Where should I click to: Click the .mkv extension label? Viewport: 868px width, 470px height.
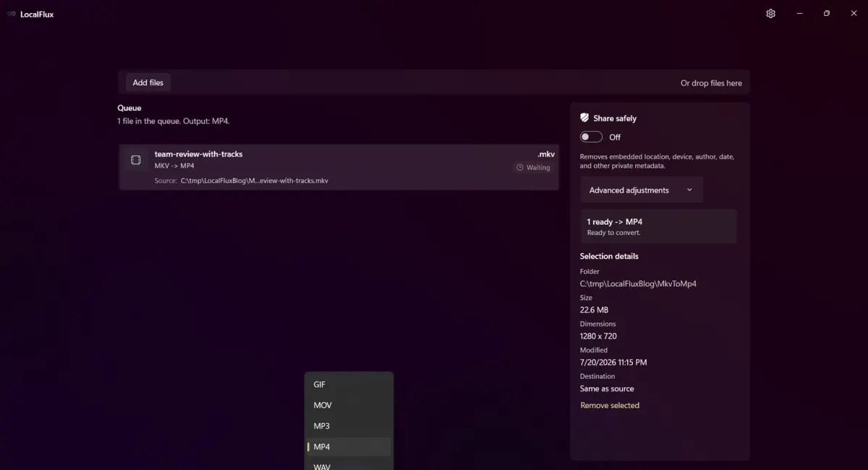pyautogui.click(x=546, y=154)
